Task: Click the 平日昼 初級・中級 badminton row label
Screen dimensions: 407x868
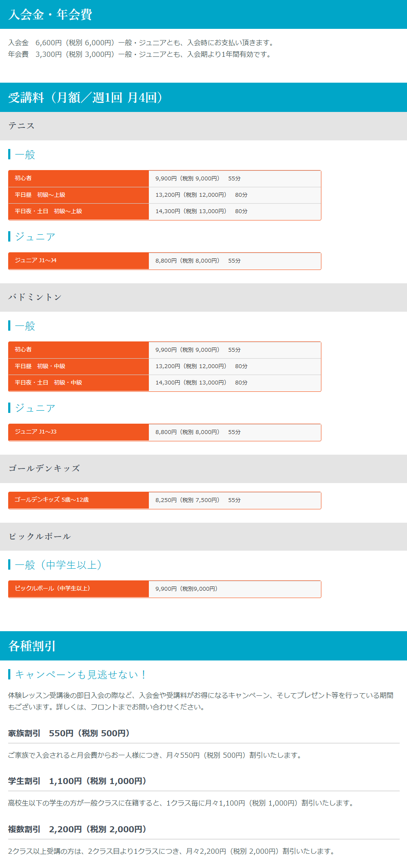Action: 40,366
